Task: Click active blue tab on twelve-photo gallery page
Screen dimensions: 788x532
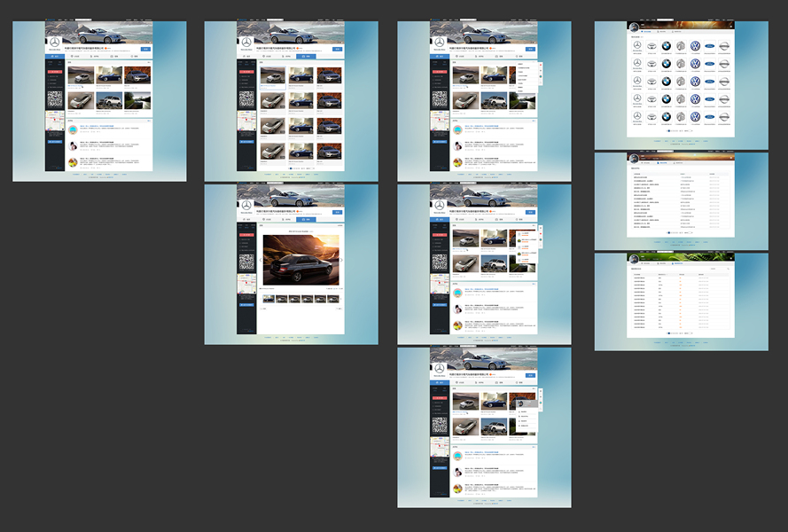Action: (x=306, y=57)
